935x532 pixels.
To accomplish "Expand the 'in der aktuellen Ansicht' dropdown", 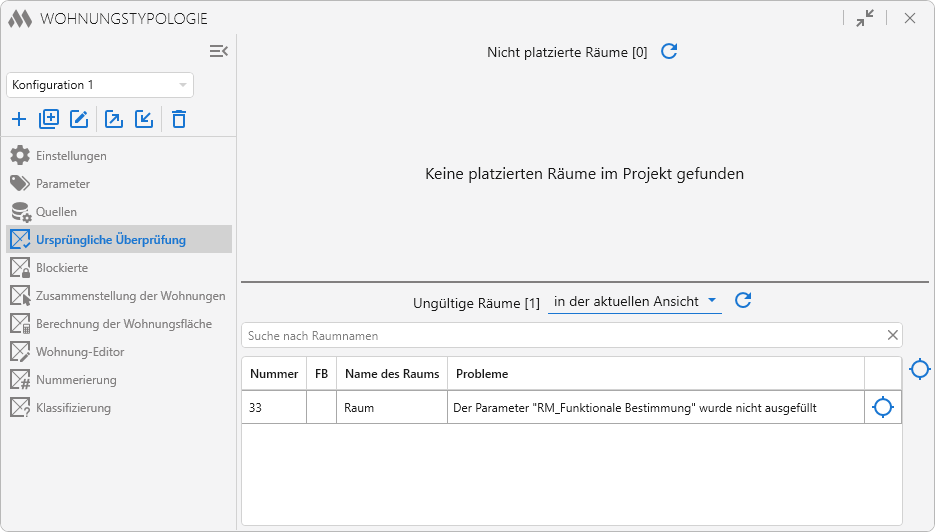I will (635, 301).
